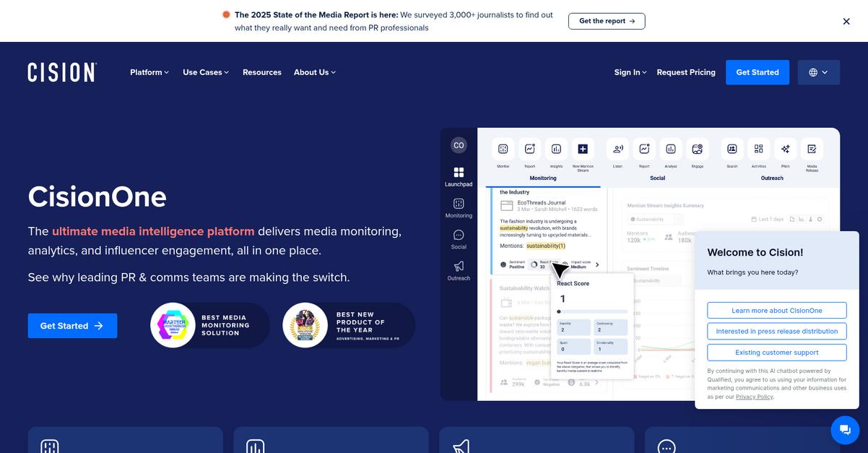
Task: Click the Cision logo
Action: (x=62, y=72)
